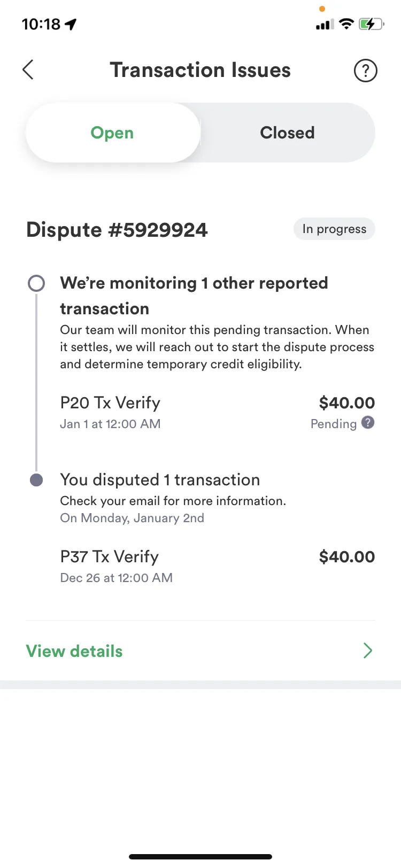The image size is (401, 868).
Task: Tap the $40.00 pending amount
Action: (x=347, y=402)
